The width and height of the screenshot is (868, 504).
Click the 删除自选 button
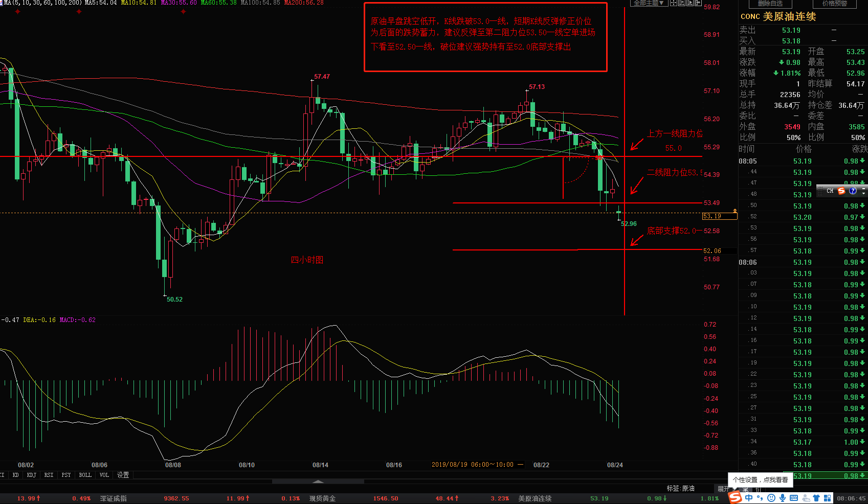(770, 4)
